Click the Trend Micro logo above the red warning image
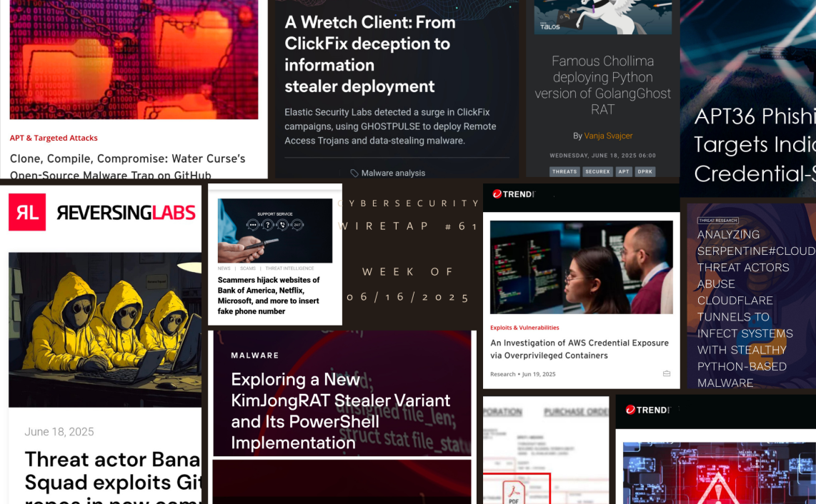 click(x=648, y=410)
